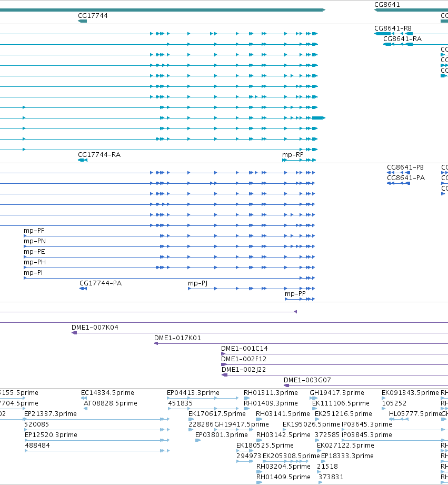Open the DME1-002F12 clone label

click(244, 359)
